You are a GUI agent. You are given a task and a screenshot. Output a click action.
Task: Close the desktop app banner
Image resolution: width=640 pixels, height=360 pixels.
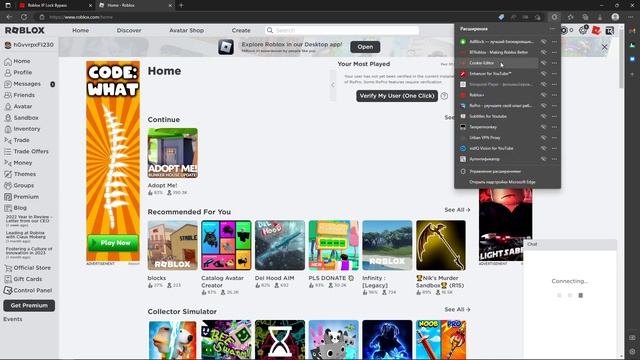coord(604,47)
